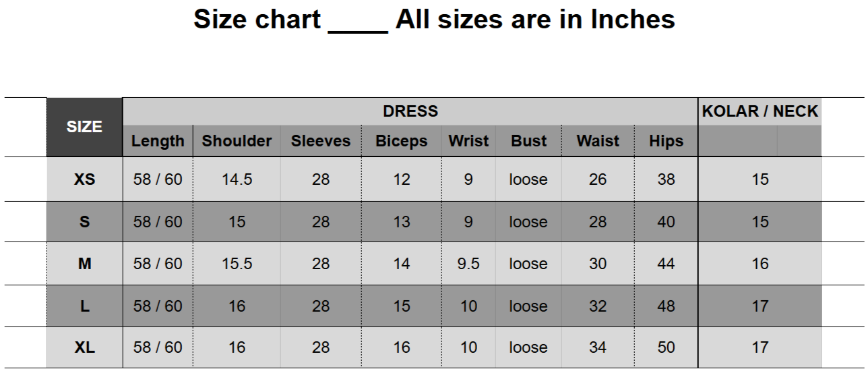Click the DRESS header cell
The width and height of the screenshot is (868, 369).
click(x=410, y=111)
